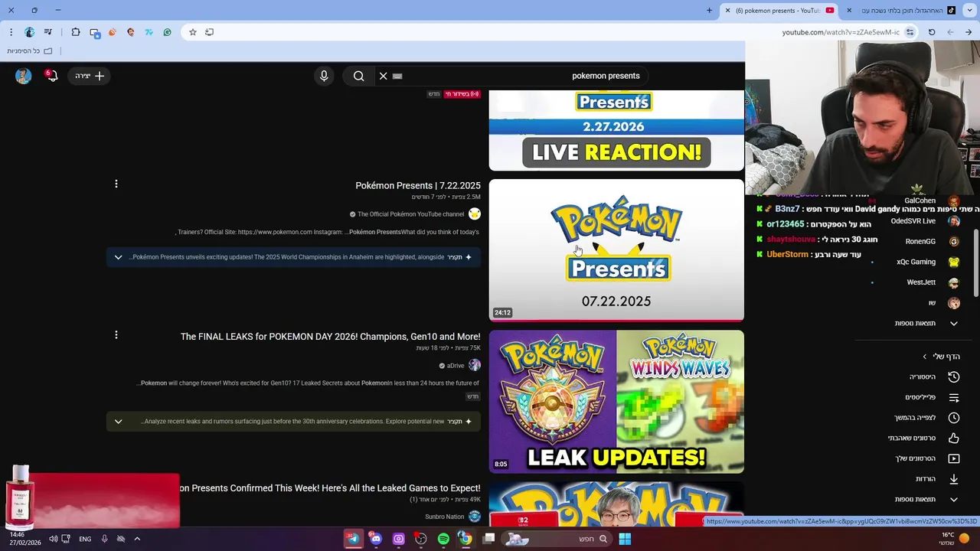Open Playlists (פלייליסטים) in the sidebar
The width and height of the screenshot is (980, 551).
(932, 397)
